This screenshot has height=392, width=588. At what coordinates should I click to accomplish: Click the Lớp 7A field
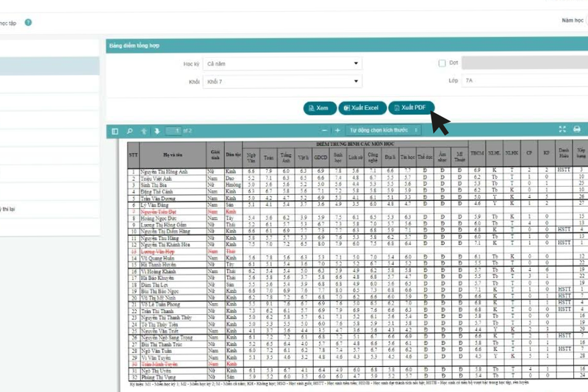click(525, 81)
